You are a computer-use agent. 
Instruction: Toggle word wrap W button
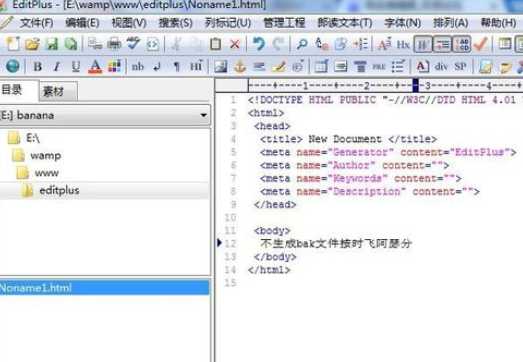click(423, 44)
